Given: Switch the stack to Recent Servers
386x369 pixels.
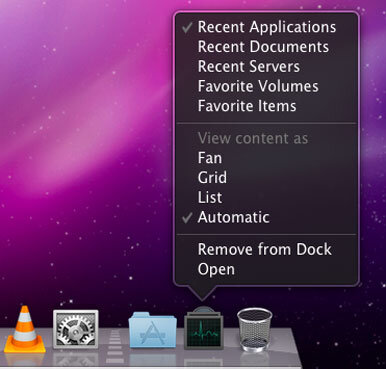Looking at the screenshot, I should [x=267, y=66].
